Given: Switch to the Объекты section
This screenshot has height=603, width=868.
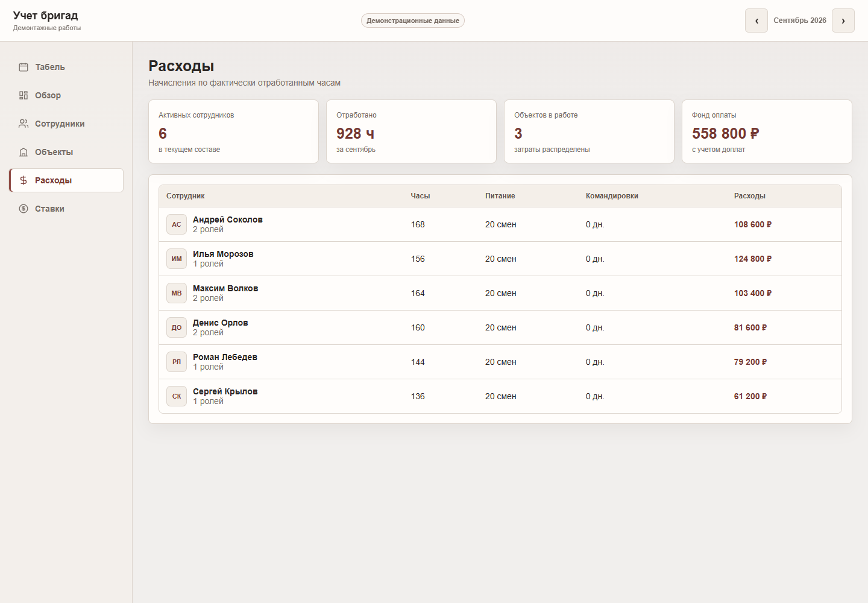Looking at the screenshot, I should pos(66,152).
